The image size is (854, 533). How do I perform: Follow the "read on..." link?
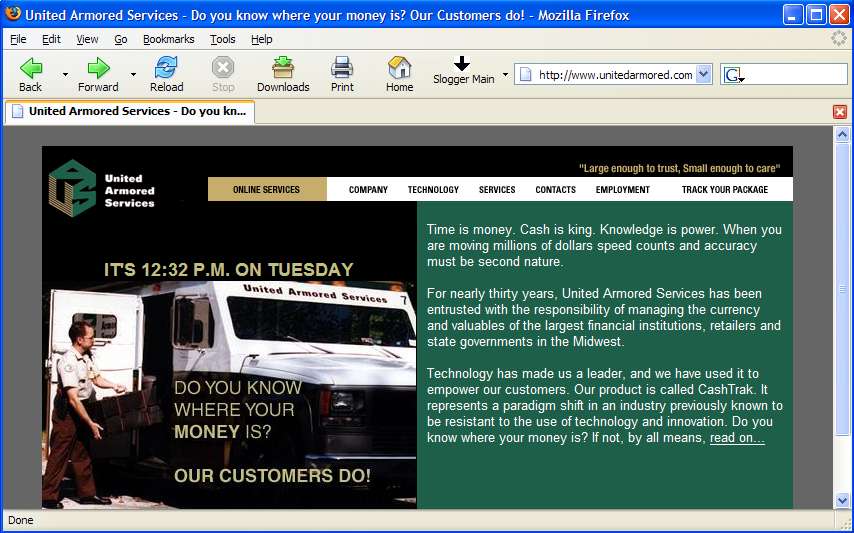tap(737, 438)
